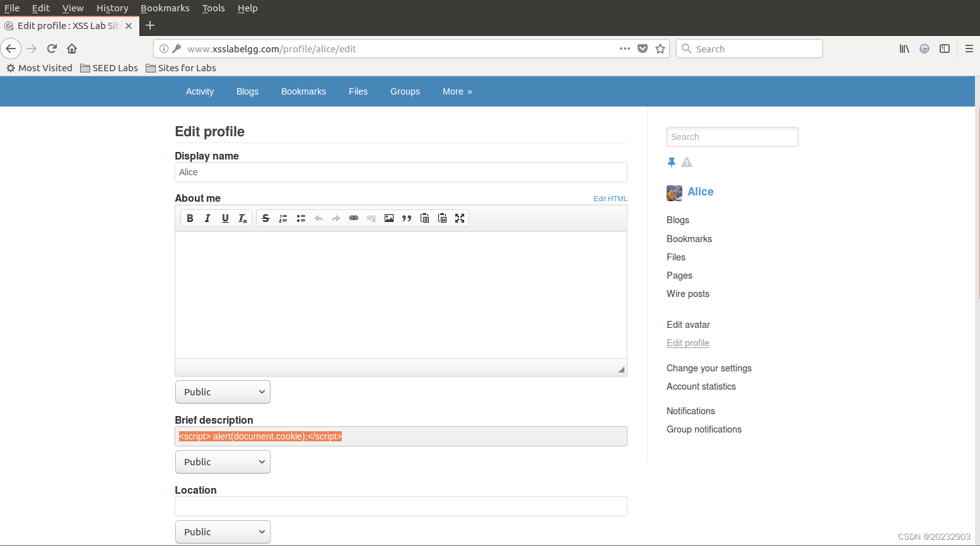Open Account statistics link
980x546 pixels.
[701, 386]
